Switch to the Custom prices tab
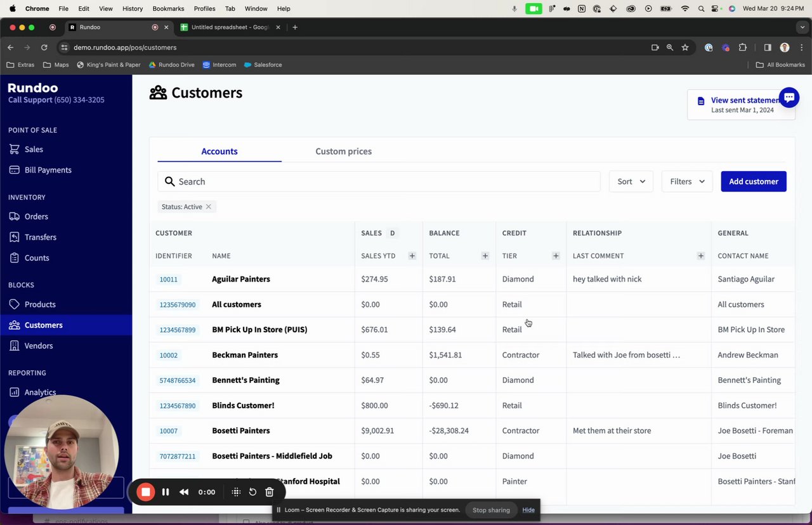The width and height of the screenshot is (812, 525). tap(344, 152)
